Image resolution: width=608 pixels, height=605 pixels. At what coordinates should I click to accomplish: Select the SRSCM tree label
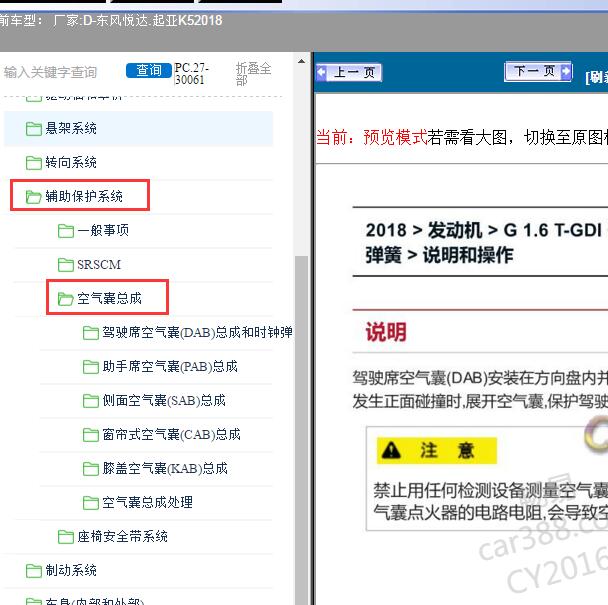99,264
